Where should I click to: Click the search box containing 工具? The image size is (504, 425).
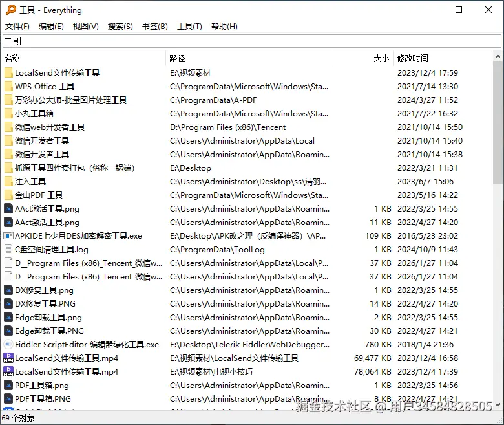tap(252, 41)
